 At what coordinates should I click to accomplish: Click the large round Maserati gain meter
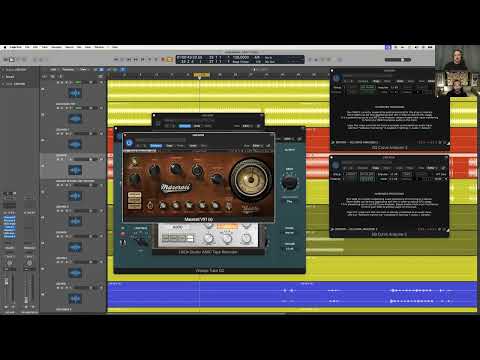click(x=251, y=180)
